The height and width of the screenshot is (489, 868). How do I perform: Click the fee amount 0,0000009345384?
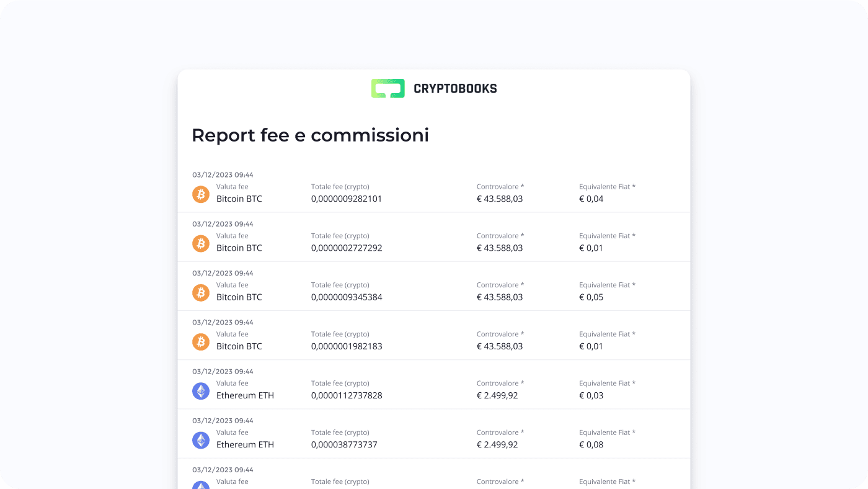347,297
